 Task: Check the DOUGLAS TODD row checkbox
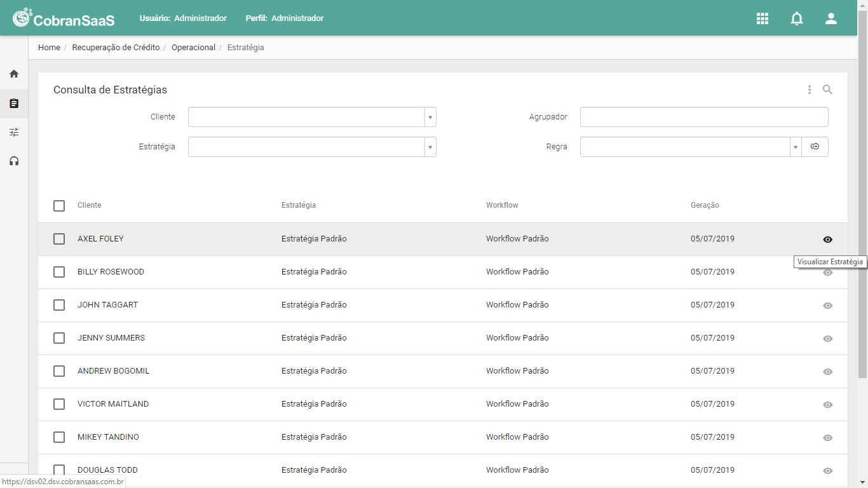pos(59,470)
